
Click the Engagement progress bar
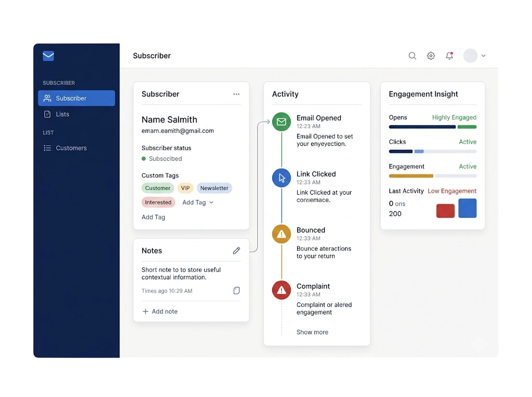click(433, 176)
